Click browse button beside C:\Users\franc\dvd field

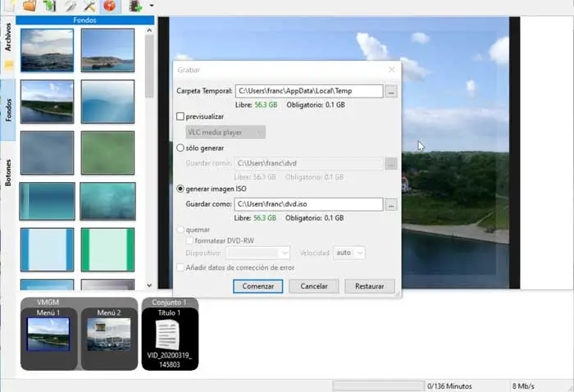click(x=391, y=164)
